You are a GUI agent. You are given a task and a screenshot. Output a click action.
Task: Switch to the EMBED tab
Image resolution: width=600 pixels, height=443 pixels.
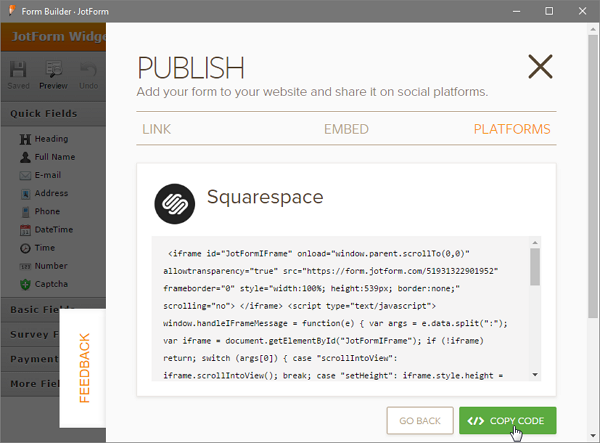click(x=346, y=129)
